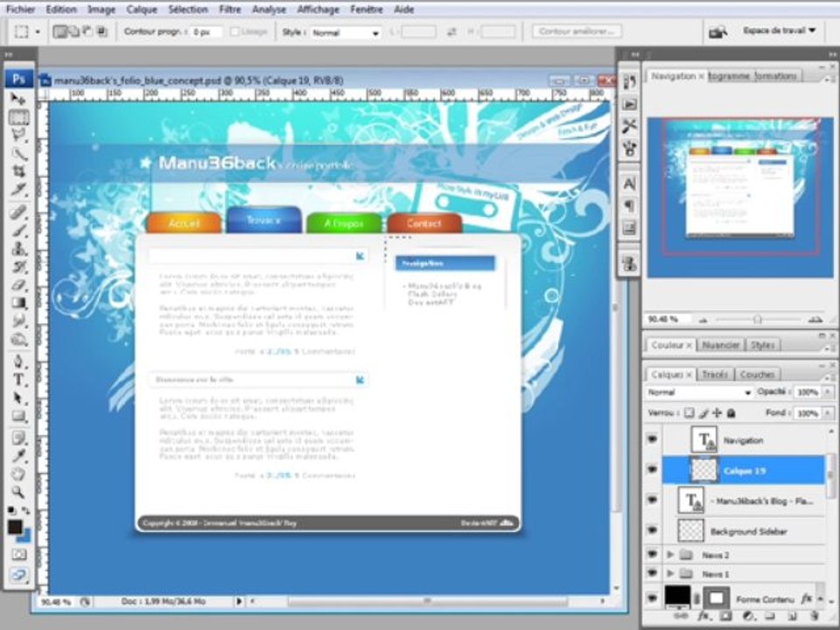Select the Hand tool
Viewport: 840px width, 630px height.
(18, 474)
